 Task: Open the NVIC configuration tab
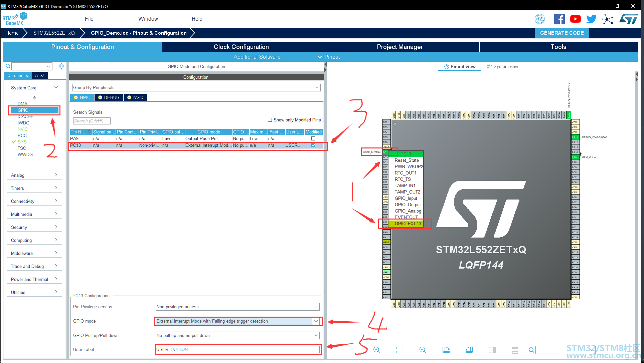coord(135,97)
